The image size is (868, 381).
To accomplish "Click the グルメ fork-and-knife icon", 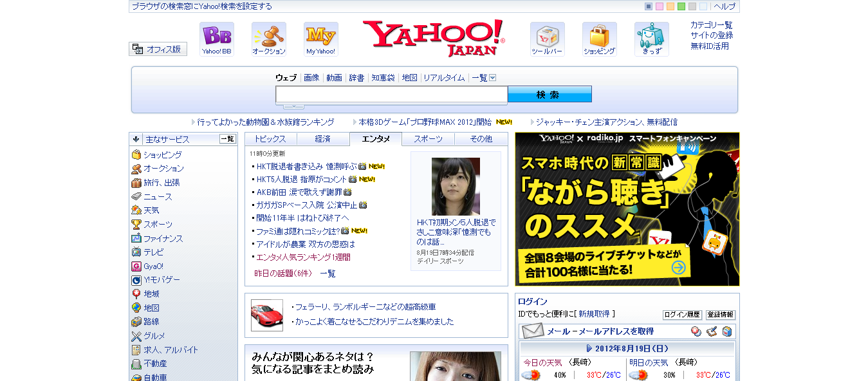I will tap(136, 336).
